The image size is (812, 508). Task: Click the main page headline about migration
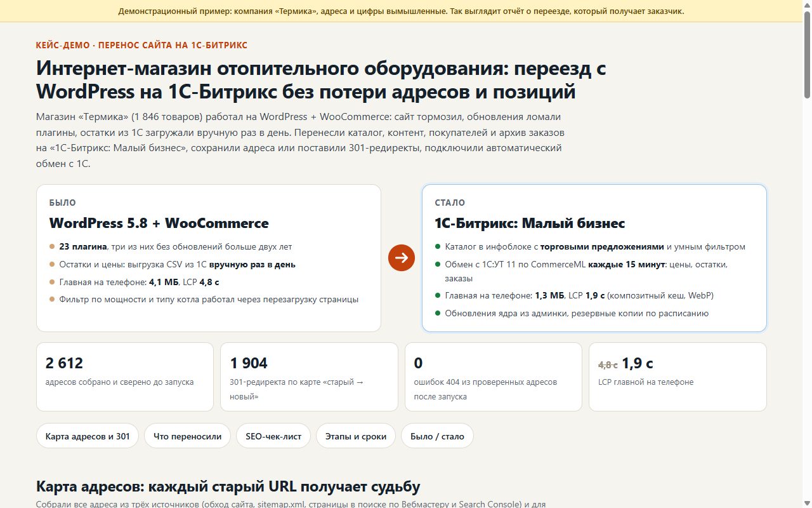coord(321,80)
